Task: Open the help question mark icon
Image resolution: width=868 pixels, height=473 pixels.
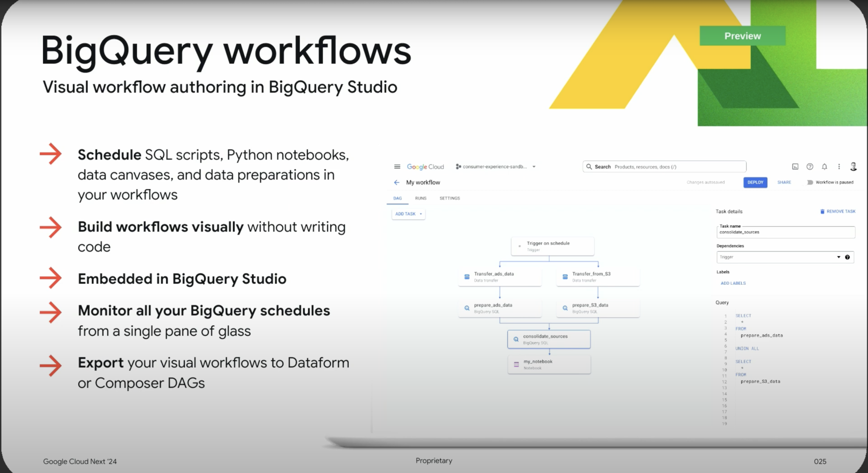Action: 810,166
